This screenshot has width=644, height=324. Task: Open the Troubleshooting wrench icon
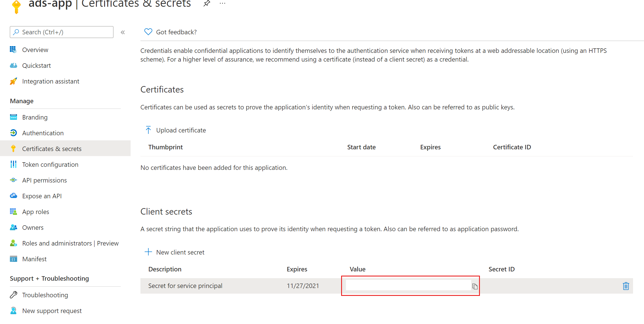coord(13,295)
